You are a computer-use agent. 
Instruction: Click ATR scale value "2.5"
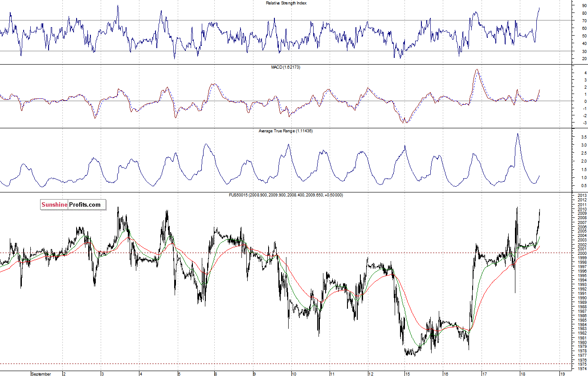pyautogui.click(x=583, y=153)
